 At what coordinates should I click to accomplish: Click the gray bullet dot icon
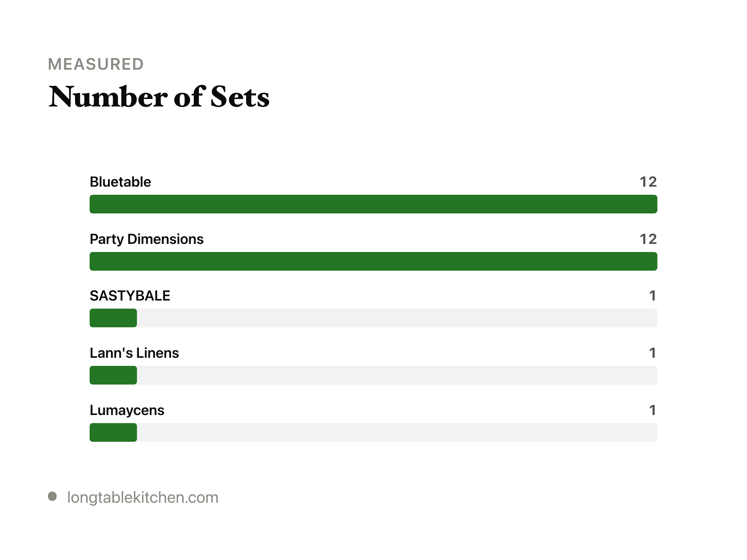(52, 496)
